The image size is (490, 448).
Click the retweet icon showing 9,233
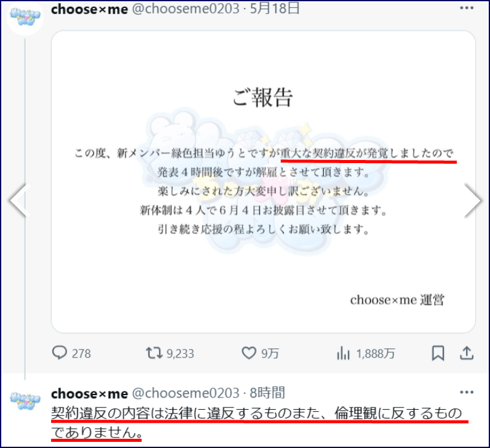tap(154, 353)
